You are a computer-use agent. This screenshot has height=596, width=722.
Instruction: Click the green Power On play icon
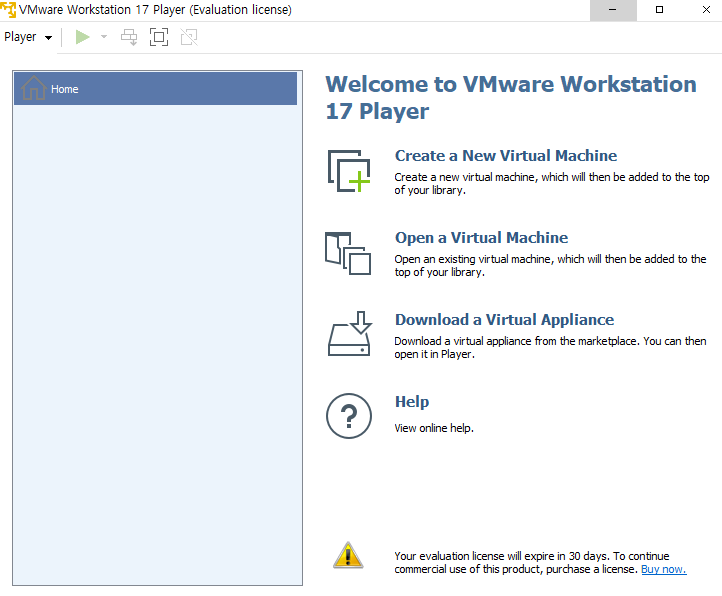[x=82, y=37]
